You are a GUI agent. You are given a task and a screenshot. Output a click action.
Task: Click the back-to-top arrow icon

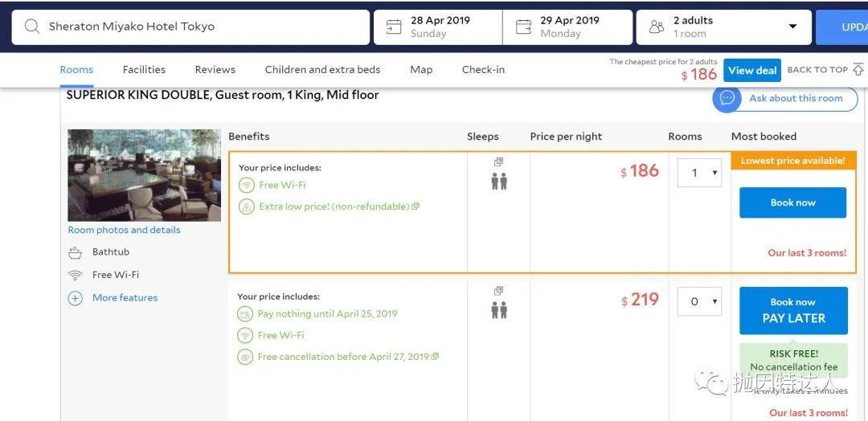click(858, 70)
